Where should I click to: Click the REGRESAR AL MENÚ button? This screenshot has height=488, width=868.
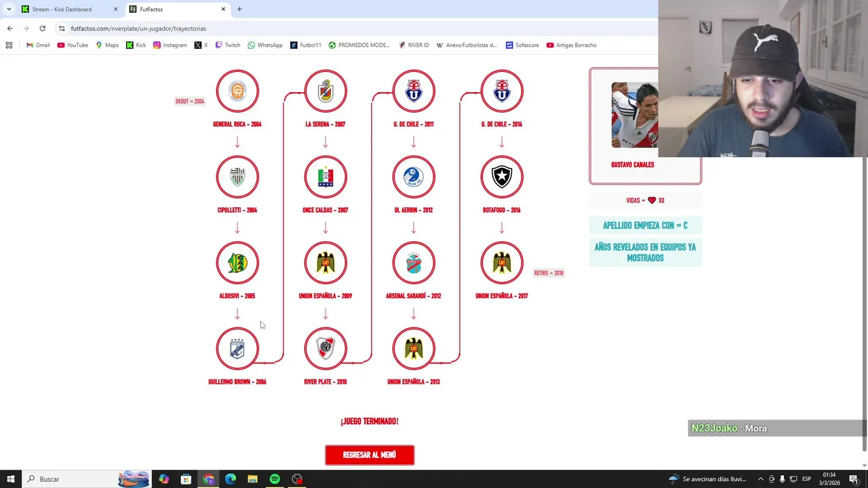pyautogui.click(x=370, y=455)
